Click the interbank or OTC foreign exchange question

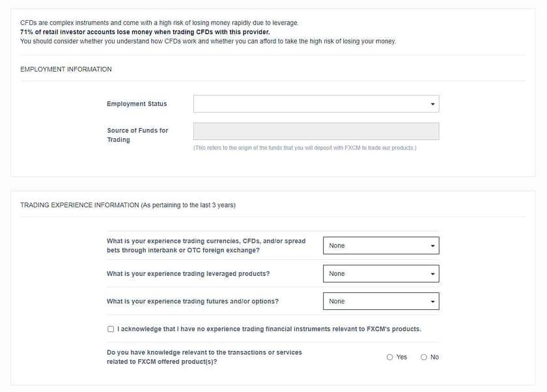point(206,245)
